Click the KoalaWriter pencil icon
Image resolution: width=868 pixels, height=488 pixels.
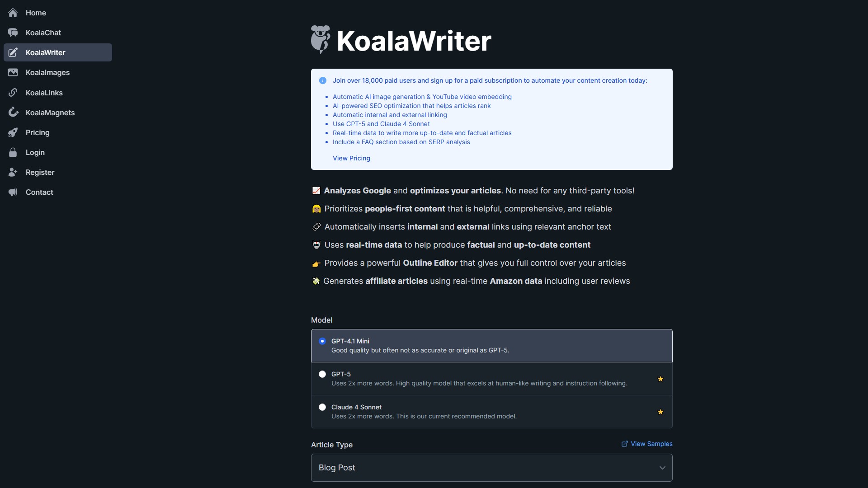click(x=13, y=52)
